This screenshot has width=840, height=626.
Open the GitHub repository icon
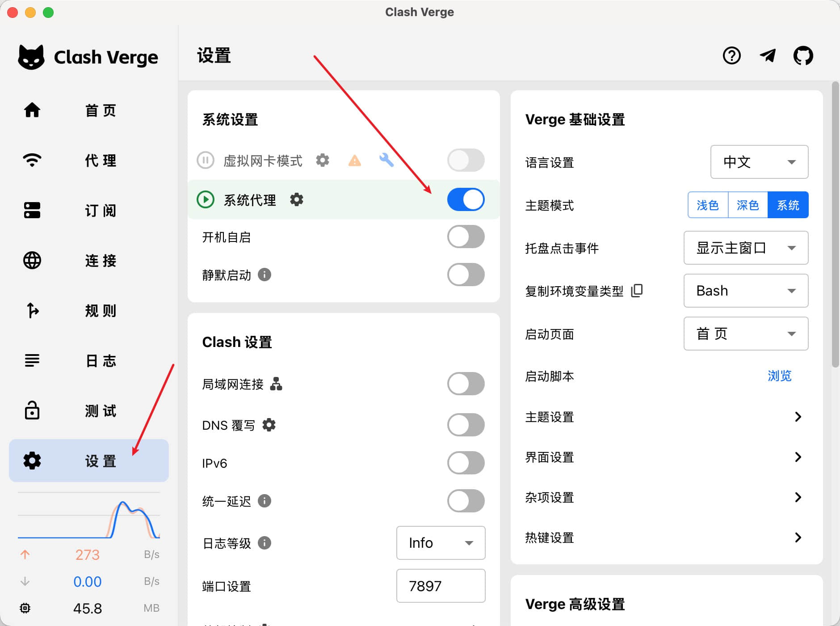803,56
